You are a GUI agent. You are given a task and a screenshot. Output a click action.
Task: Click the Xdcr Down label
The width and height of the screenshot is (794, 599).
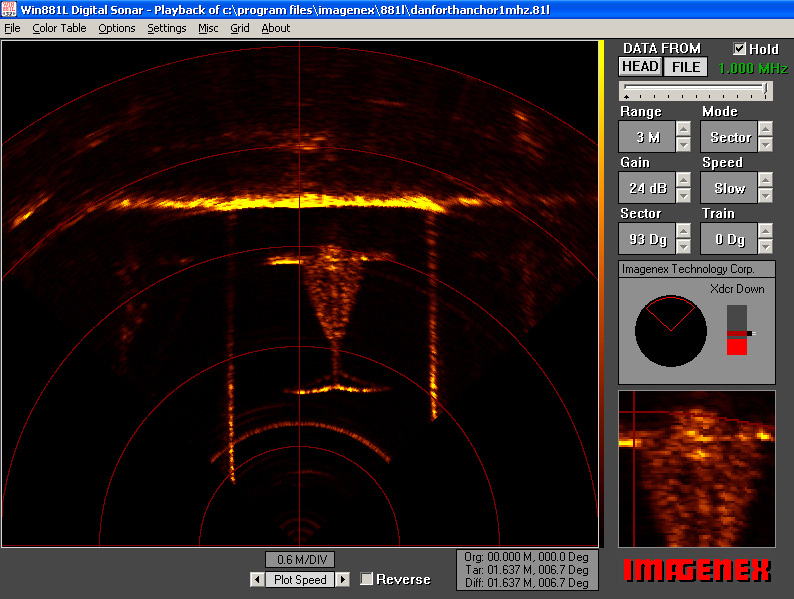737,289
